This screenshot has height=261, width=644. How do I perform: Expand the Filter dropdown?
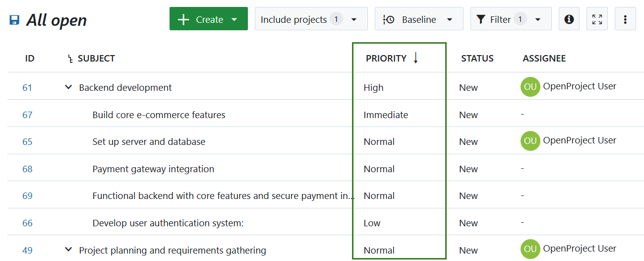(510, 19)
